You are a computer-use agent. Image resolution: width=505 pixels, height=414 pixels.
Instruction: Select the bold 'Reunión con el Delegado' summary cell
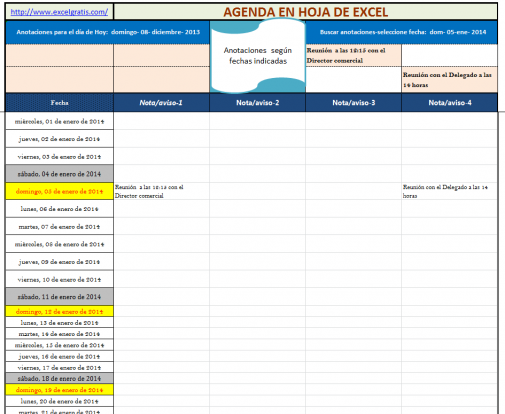point(449,80)
